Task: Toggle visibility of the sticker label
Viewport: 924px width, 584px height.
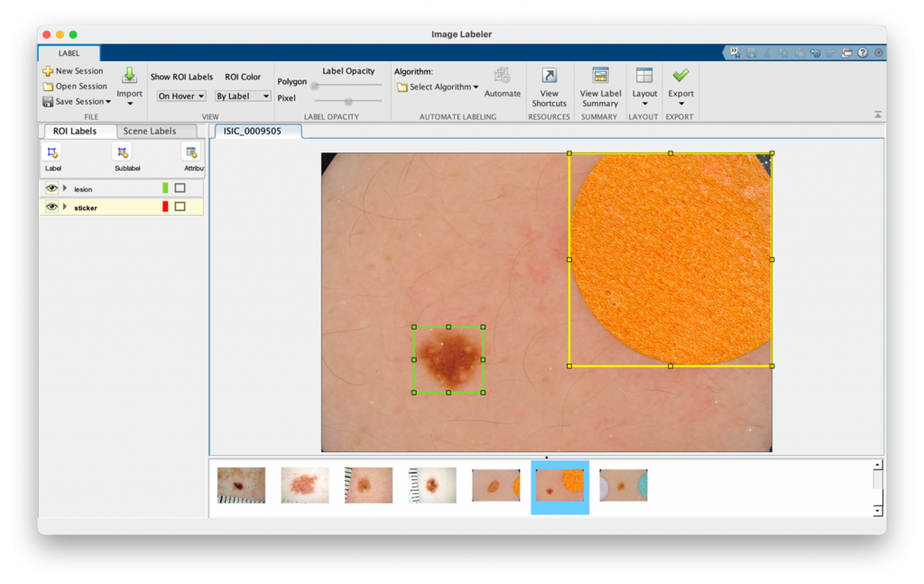Action: (51, 207)
